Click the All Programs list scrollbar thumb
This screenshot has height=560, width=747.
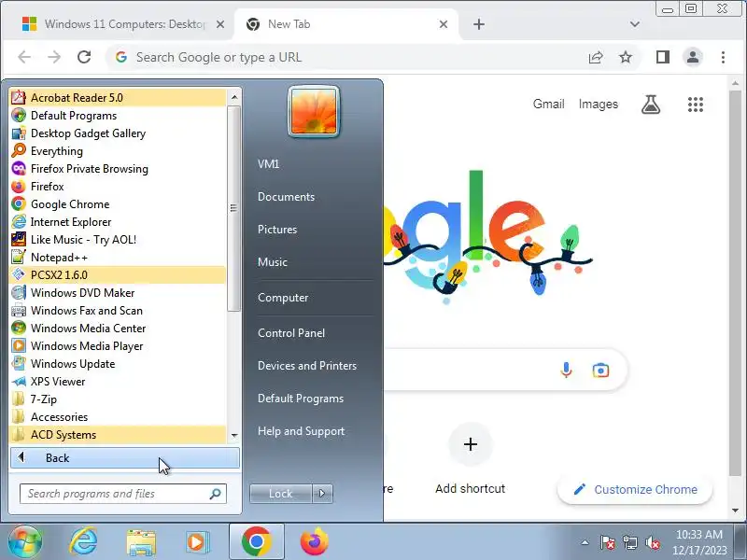(x=234, y=208)
